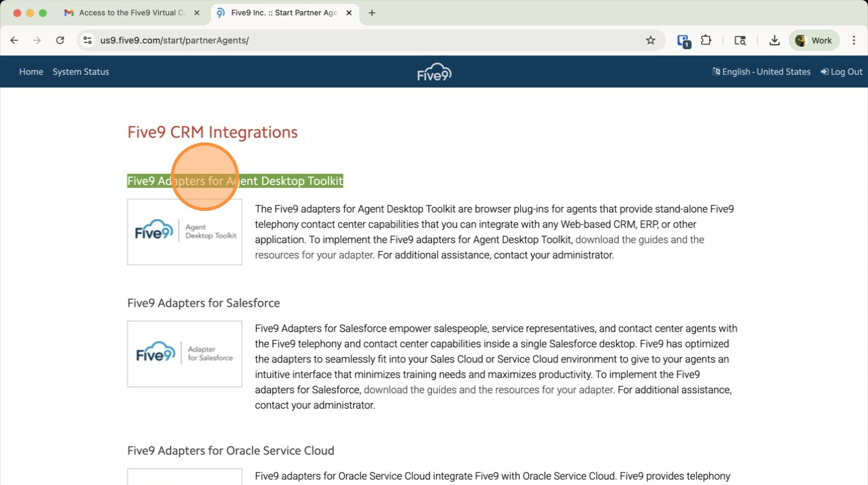
Task: Open Salesforce download the guides and resources link
Action: click(x=489, y=390)
